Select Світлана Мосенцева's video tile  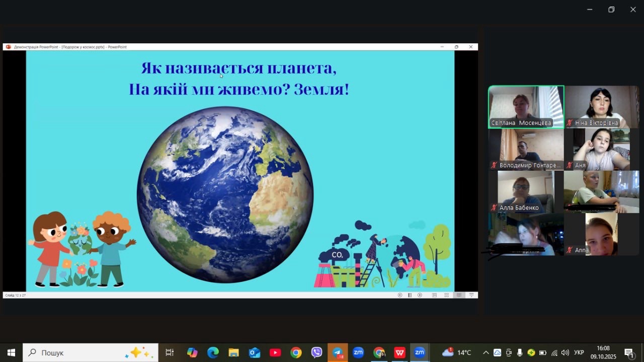click(x=526, y=106)
